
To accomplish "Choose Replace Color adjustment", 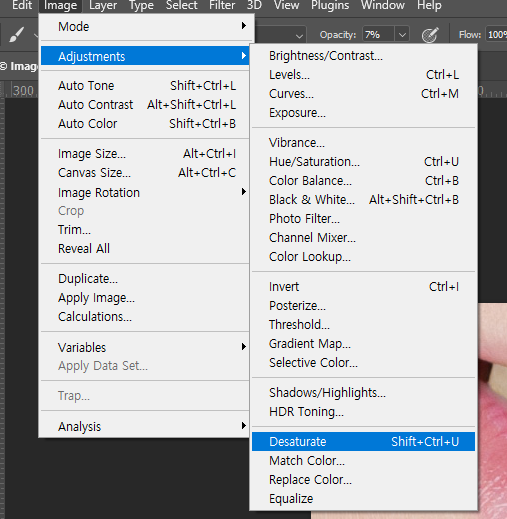I will (363, 480).
